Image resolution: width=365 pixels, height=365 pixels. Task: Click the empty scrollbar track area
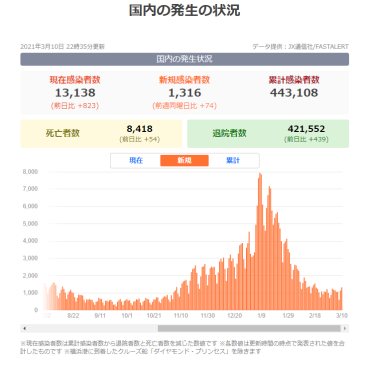93,328
